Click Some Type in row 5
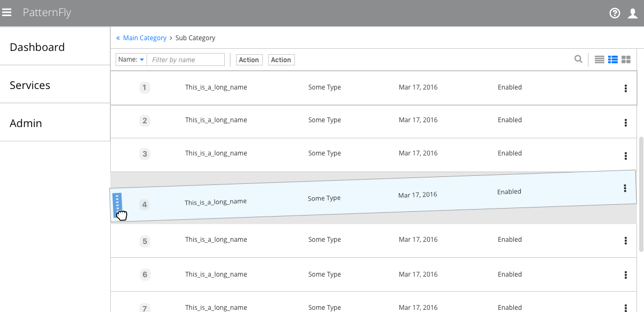 point(324,240)
